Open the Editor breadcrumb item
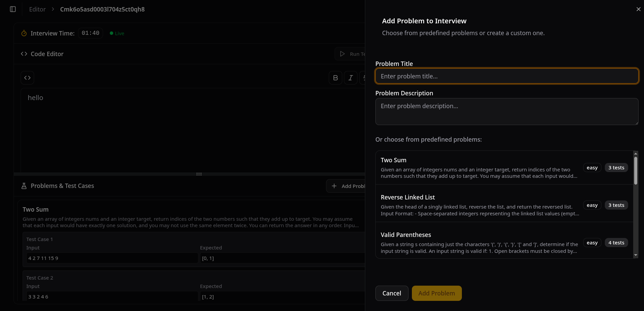Image resolution: width=644 pixels, height=311 pixels. pyautogui.click(x=37, y=9)
